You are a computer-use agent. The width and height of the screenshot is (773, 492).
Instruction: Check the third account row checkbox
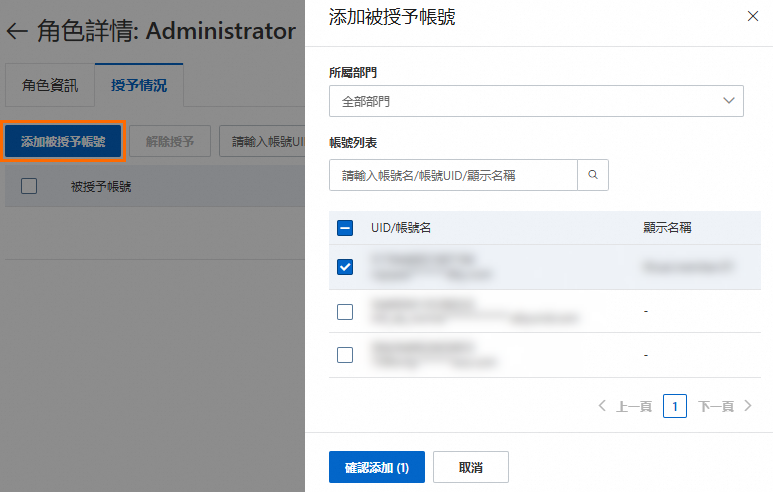coord(345,355)
